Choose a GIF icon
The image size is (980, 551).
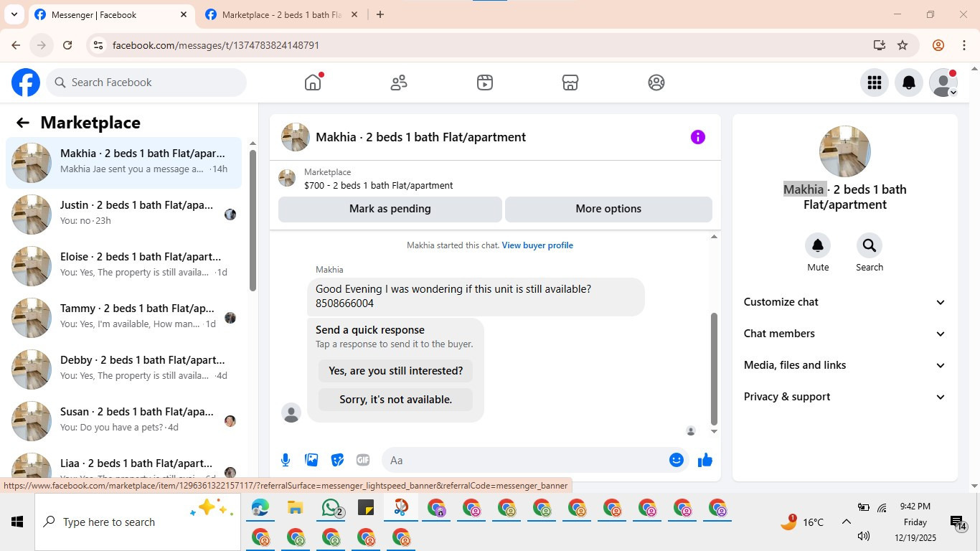tap(363, 461)
